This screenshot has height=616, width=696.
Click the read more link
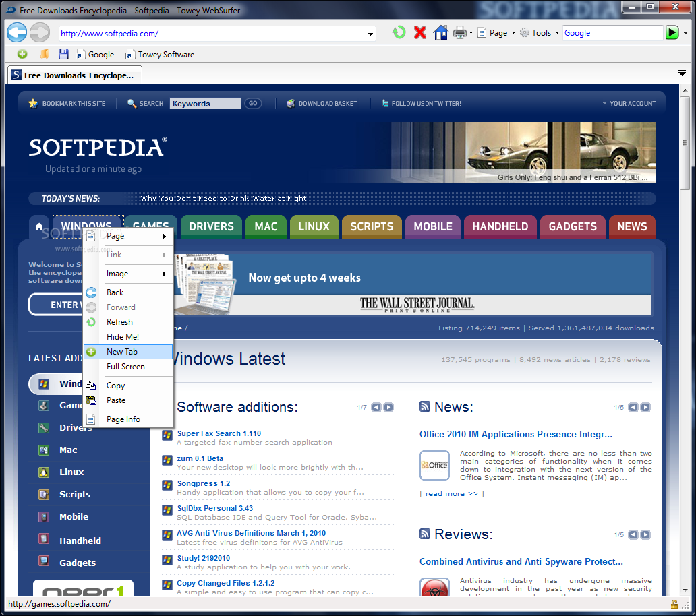click(451, 493)
